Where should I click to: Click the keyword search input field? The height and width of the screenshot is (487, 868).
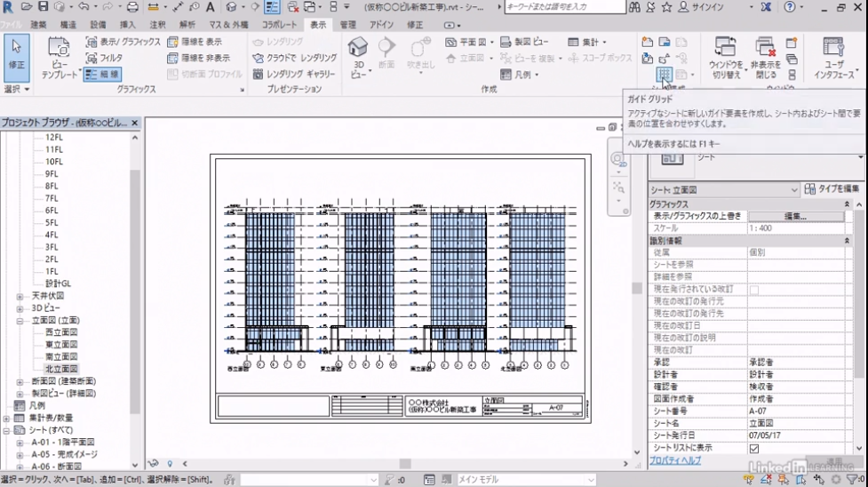click(x=563, y=7)
